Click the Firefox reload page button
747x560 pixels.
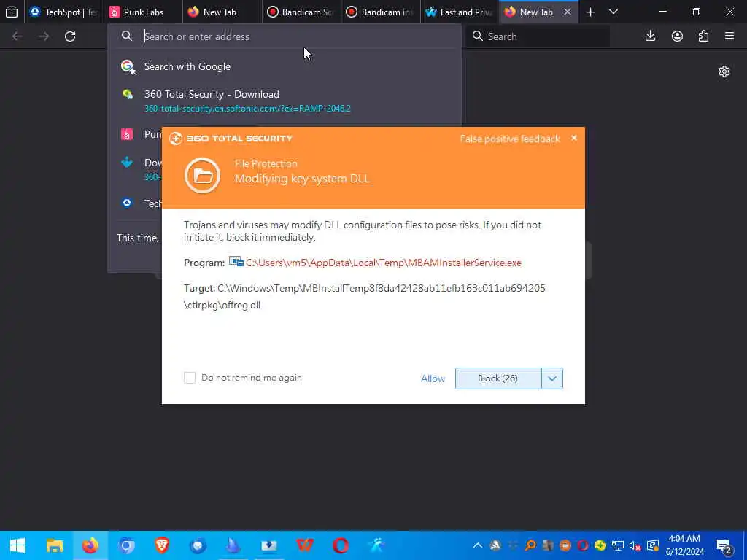coord(70,36)
